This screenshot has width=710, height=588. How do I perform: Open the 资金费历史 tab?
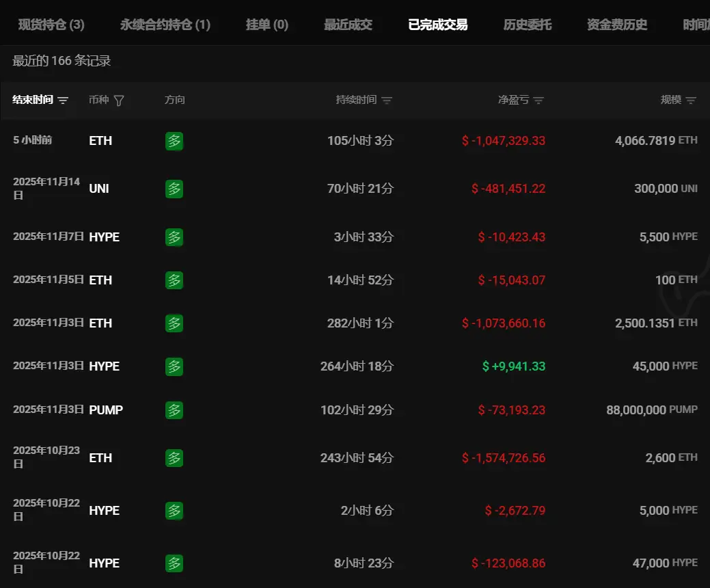(617, 25)
